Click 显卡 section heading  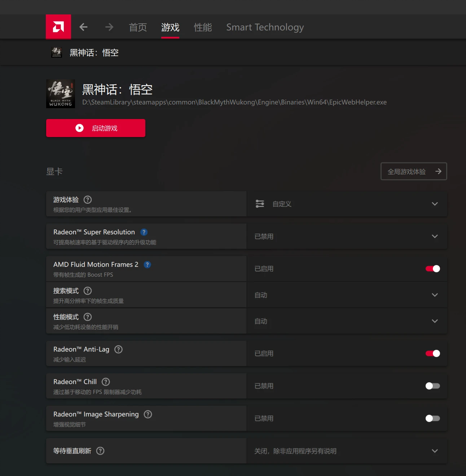coord(54,172)
